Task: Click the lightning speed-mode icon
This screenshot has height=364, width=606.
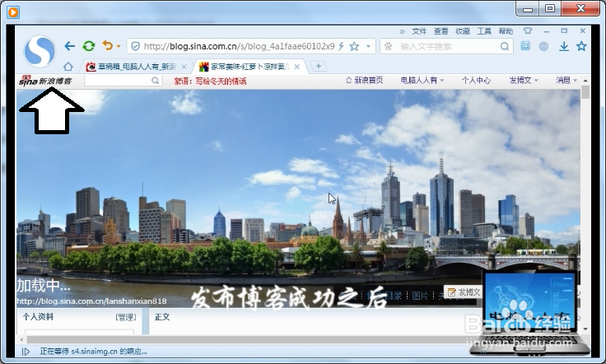Action: (341, 46)
